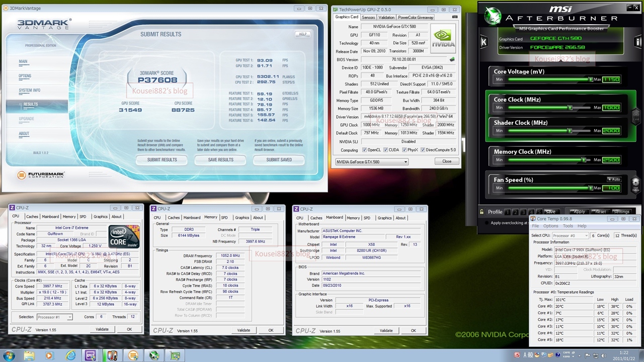The image size is (644, 362).
Task: Open Windows Media Player from the taskbar
Action: [49, 355]
